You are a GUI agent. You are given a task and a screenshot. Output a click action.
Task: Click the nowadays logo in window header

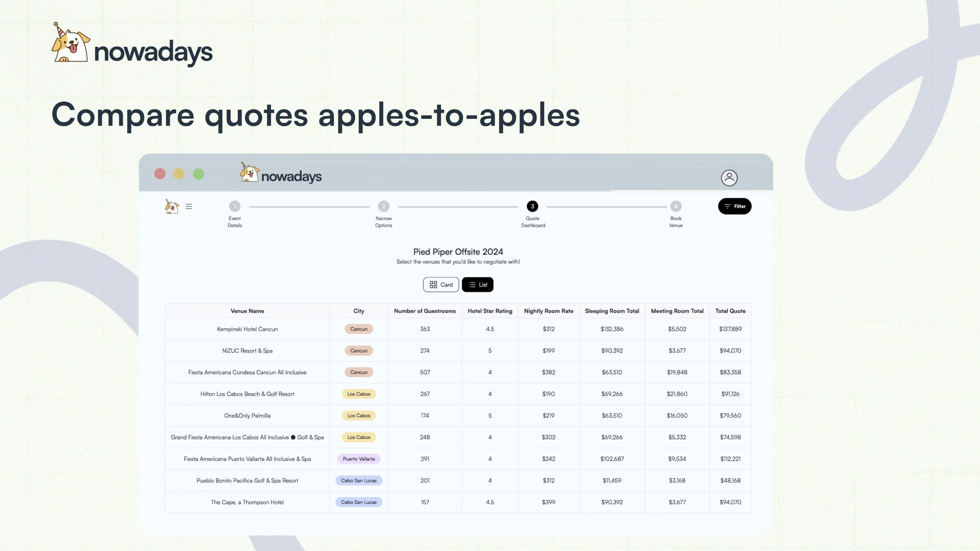point(281,174)
